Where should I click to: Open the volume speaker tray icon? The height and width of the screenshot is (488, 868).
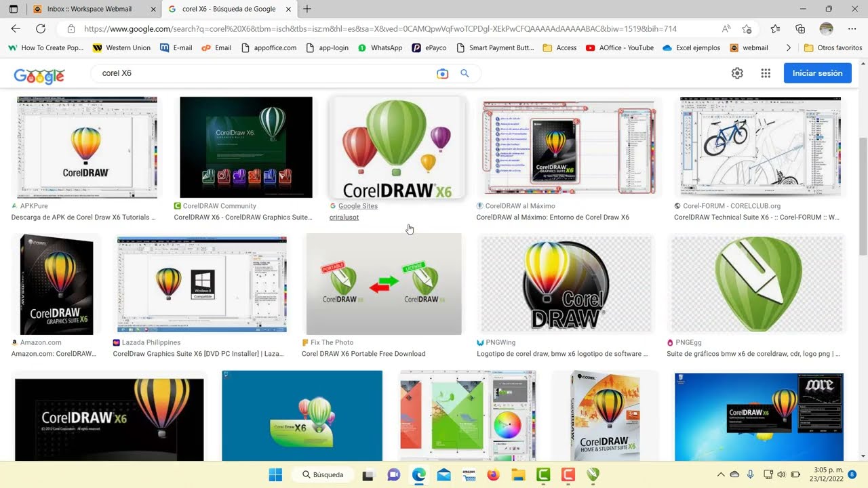pos(781,474)
